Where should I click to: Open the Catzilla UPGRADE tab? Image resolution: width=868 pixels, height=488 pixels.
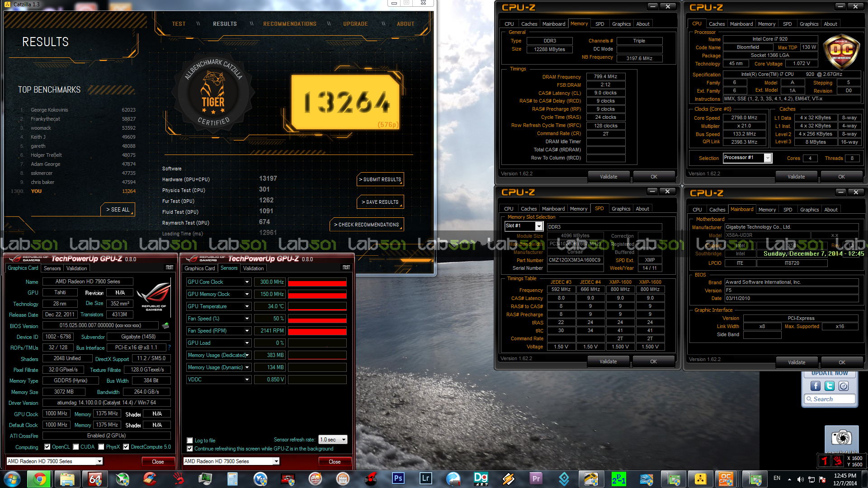355,24
